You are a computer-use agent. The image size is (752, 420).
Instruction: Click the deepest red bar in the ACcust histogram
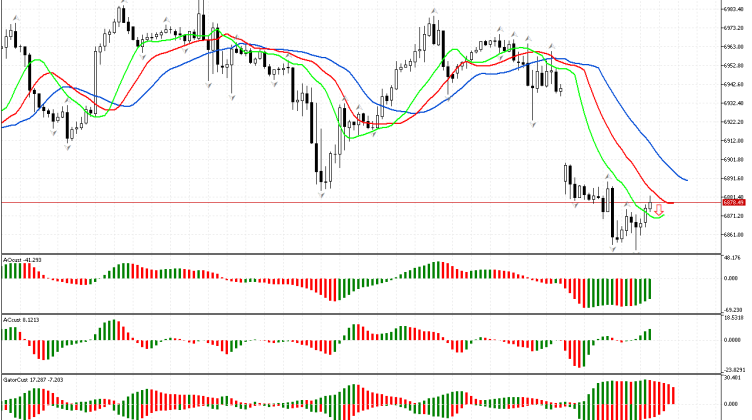coord(579,354)
